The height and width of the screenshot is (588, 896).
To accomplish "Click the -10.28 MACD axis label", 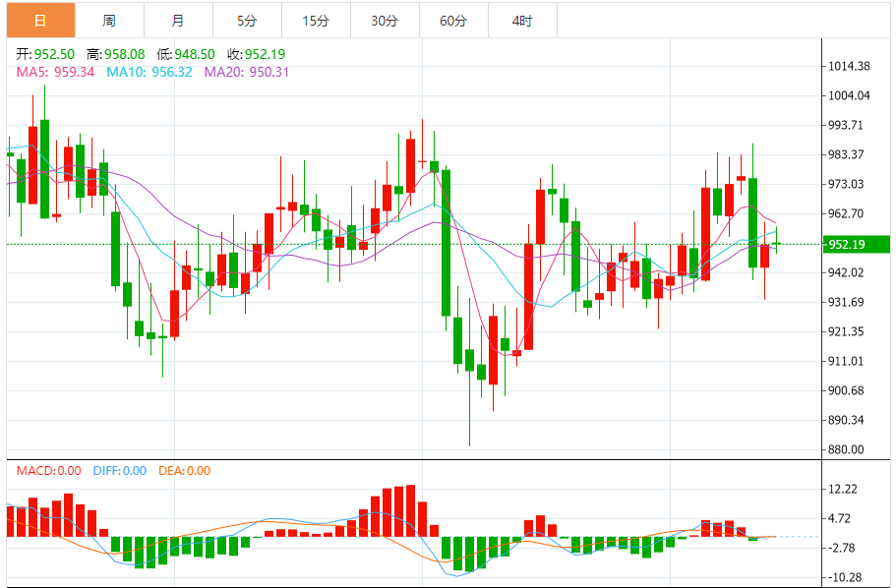I will coord(845,578).
